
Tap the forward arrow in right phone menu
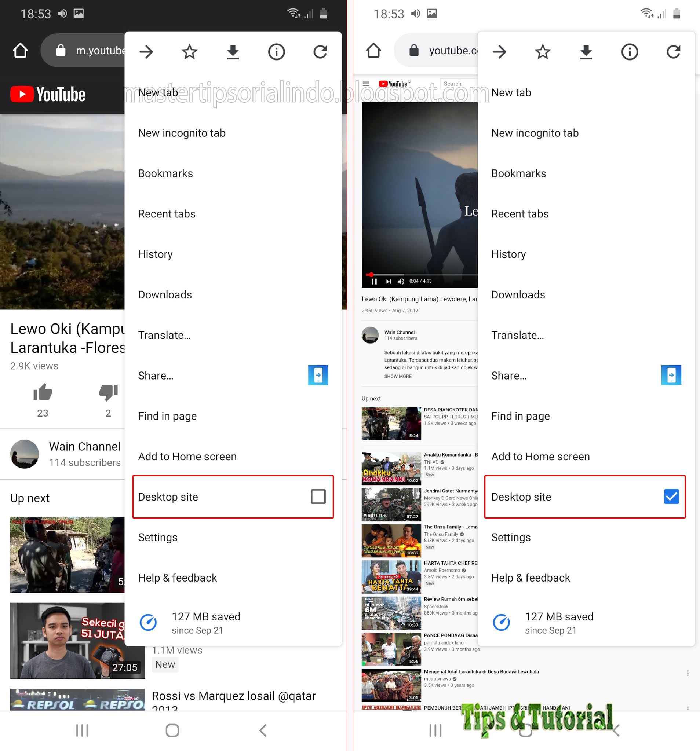tap(499, 52)
